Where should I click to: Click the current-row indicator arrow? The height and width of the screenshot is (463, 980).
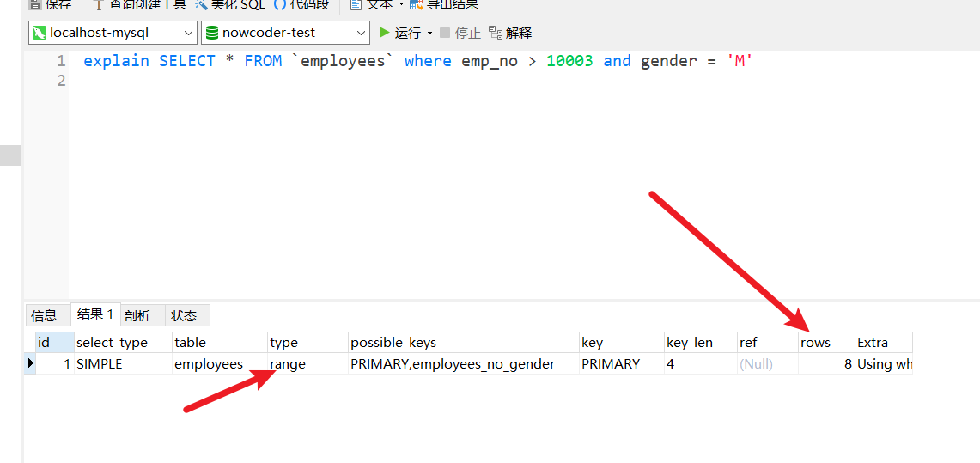(x=29, y=363)
